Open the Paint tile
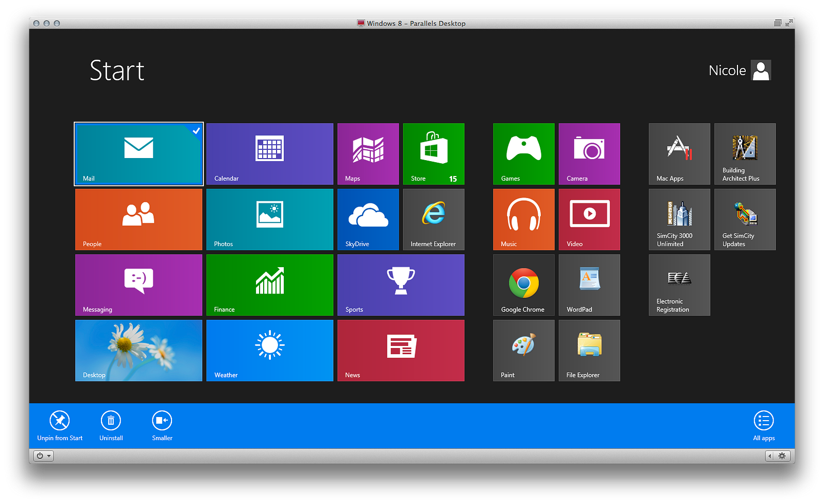This screenshot has width=824, height=504. [524, 351]
